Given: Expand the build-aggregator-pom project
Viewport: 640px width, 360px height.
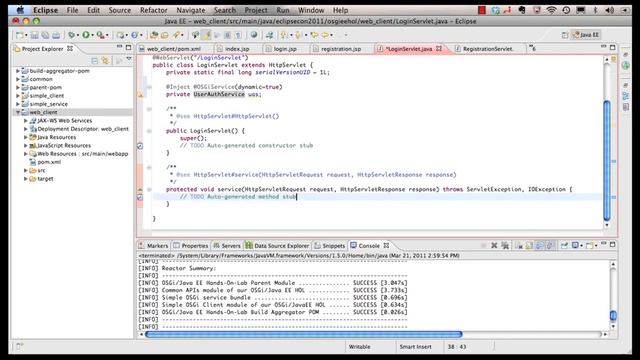Looking at the screenshot, I should point(18,71).
